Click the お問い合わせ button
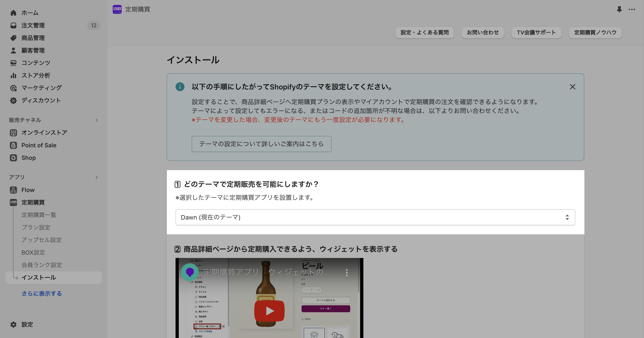The width and height of the screenshot is (644, 338). (x=482, y=32)
